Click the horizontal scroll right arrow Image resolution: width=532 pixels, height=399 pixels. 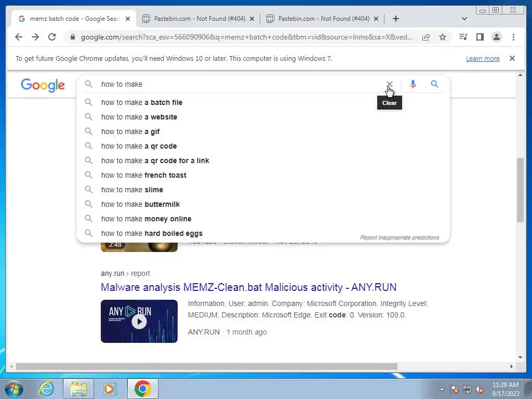(512, 366)
